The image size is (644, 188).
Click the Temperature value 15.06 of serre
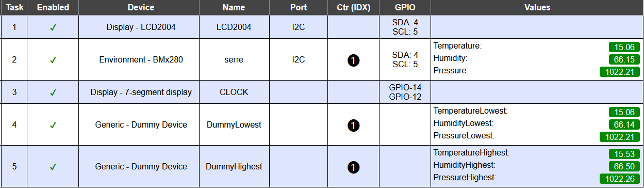click(x=624, y=47)
